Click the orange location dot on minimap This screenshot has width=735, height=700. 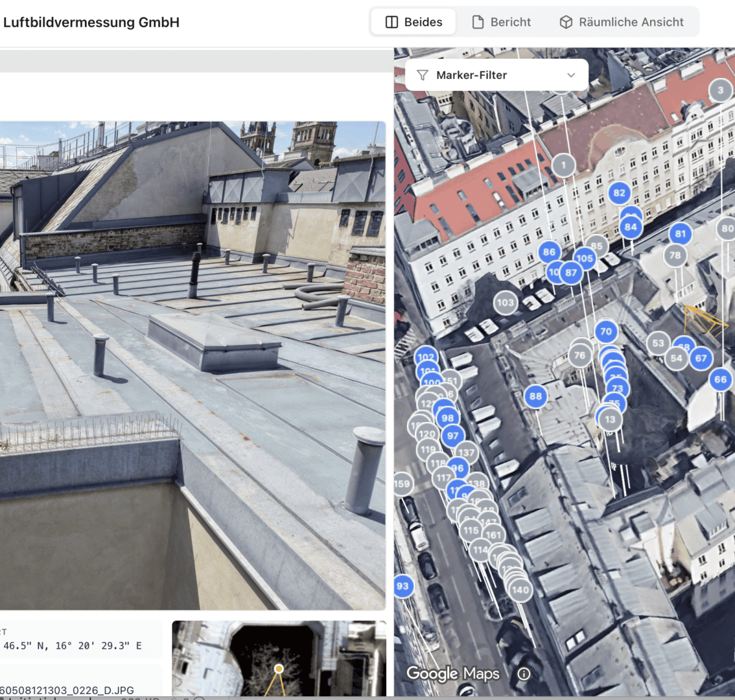click(279, 668)
